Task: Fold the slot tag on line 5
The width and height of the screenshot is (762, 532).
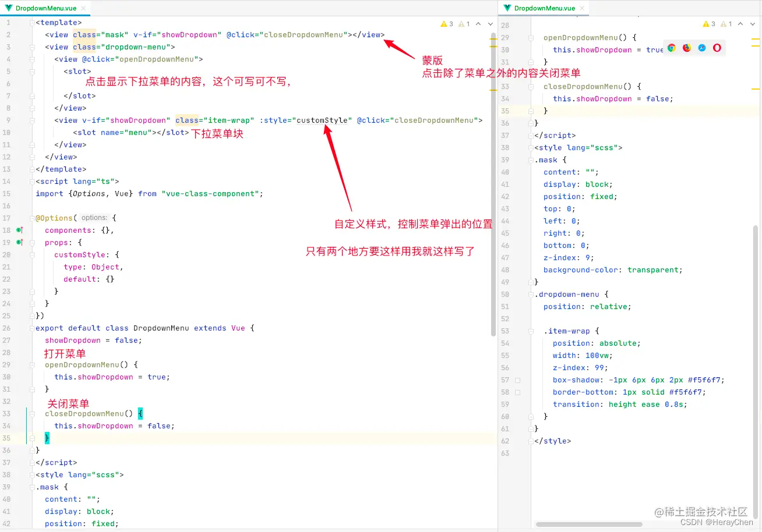Action: (x=33, y=72)
